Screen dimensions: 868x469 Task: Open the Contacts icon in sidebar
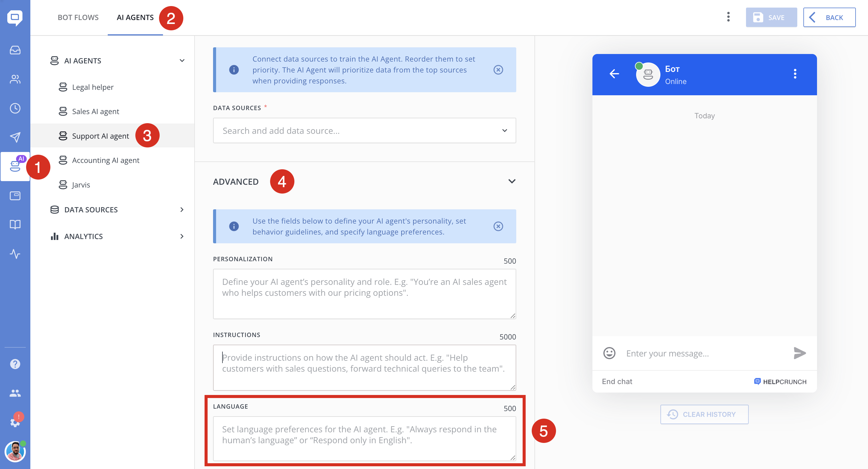[15, 79]
